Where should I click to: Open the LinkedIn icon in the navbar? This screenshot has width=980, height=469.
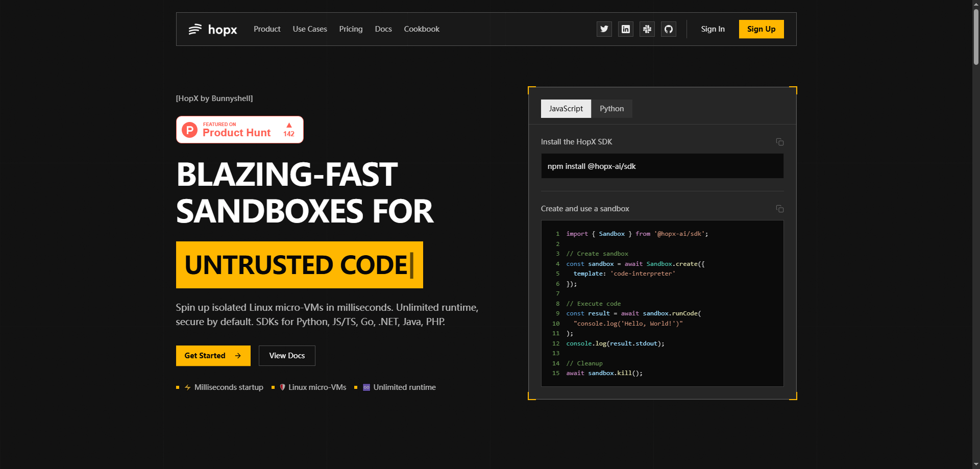pyautogui.click(x=625, y=29)
